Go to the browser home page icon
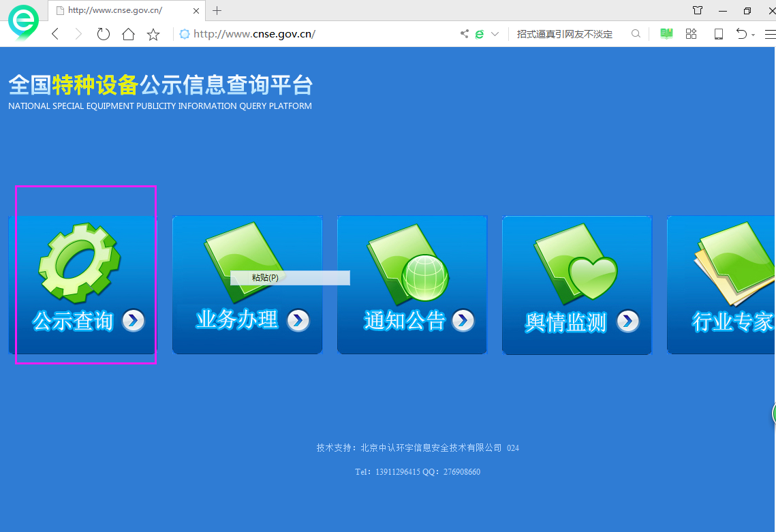Image resolution: width=776 pixels, height=532 pixels. click(x=128, y=34)
